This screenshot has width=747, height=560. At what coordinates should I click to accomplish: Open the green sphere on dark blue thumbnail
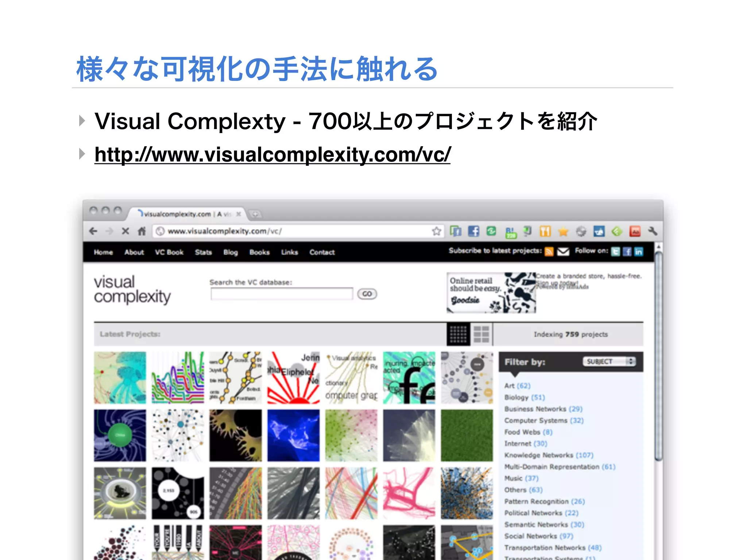[x=120, y=436]
